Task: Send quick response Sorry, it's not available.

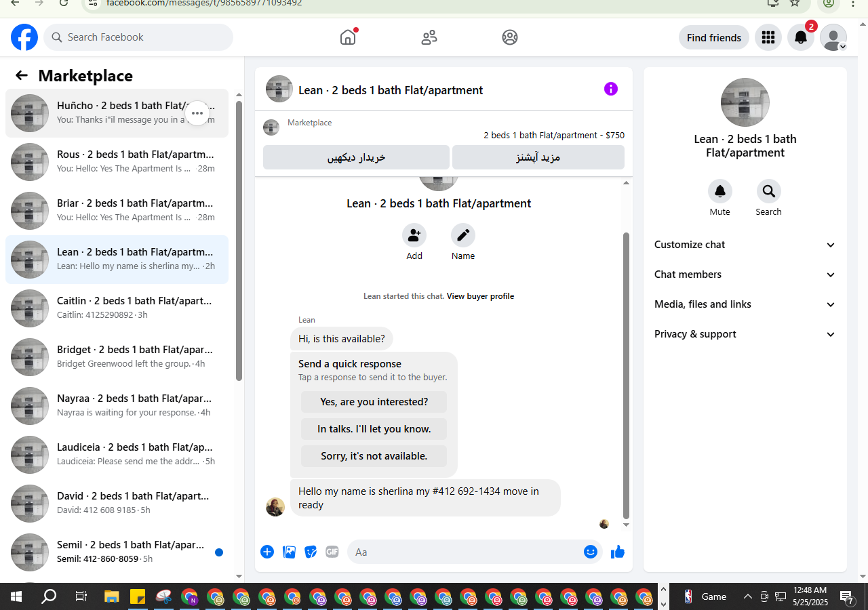Action: [374, 456]
